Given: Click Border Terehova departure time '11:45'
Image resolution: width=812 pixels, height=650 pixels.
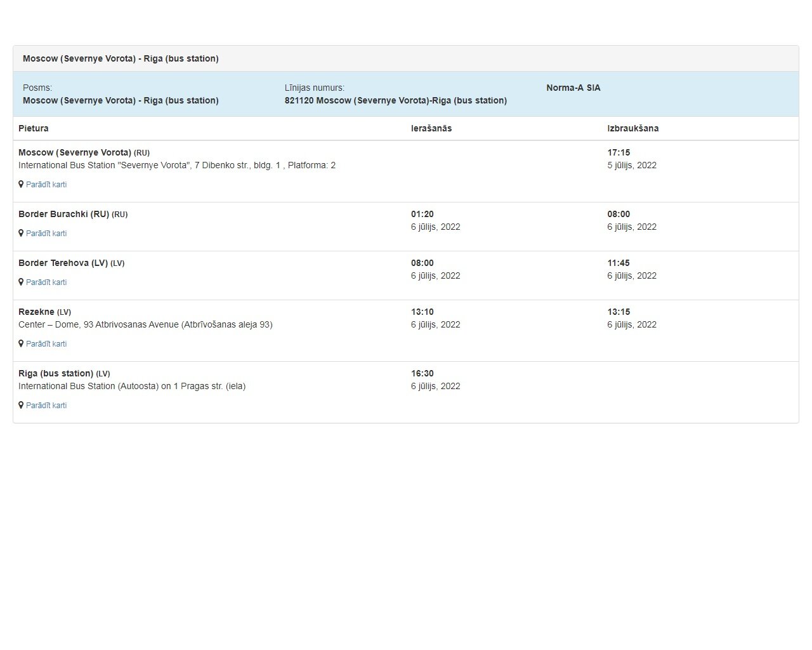Looking at the screenshot, I should click(x=619, y=263).
